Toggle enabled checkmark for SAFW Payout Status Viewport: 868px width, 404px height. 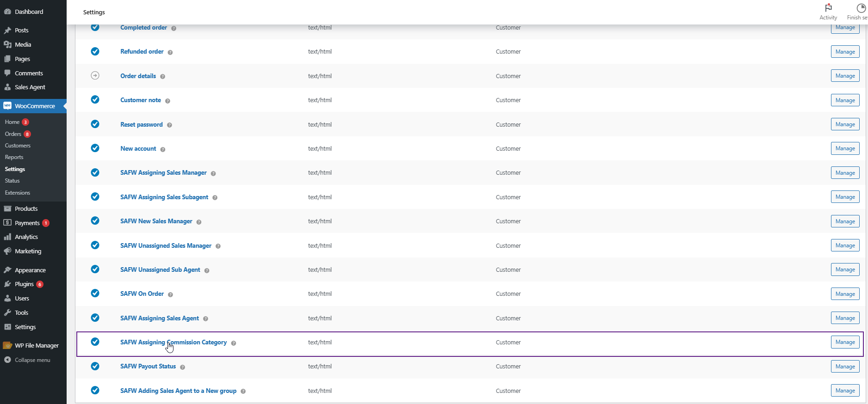(x=95, y=366)
